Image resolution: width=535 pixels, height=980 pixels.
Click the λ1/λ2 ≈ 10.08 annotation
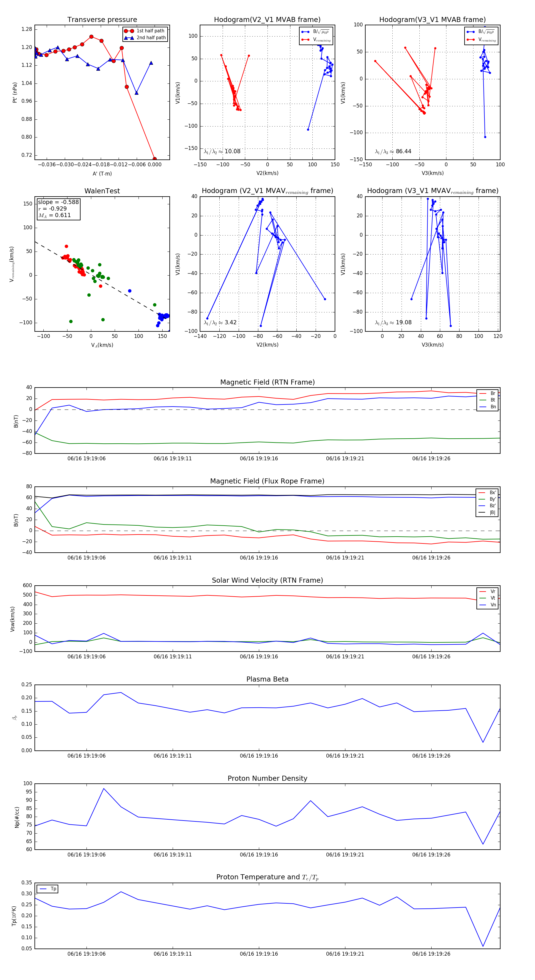point(222,151)
